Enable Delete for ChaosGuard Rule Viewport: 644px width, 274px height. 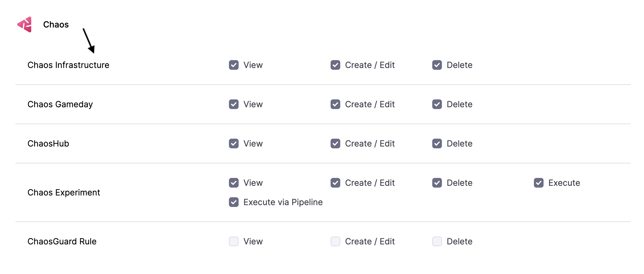(x=437, y=241)
